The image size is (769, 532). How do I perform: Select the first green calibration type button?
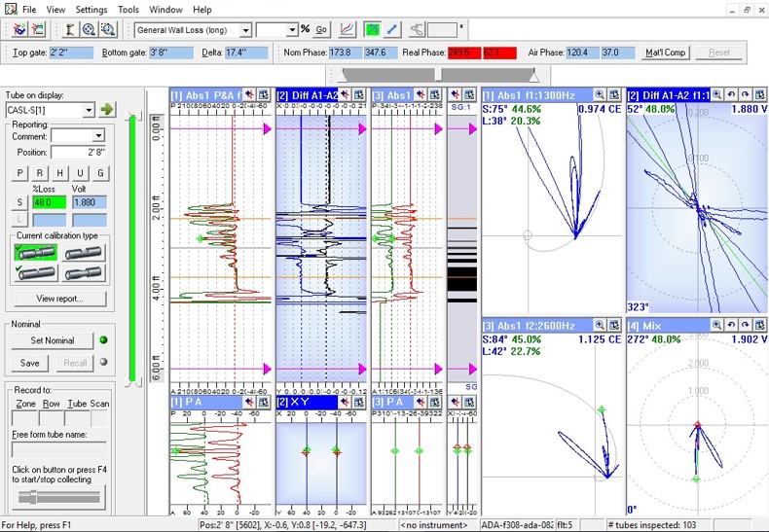(x=35, y=252)
